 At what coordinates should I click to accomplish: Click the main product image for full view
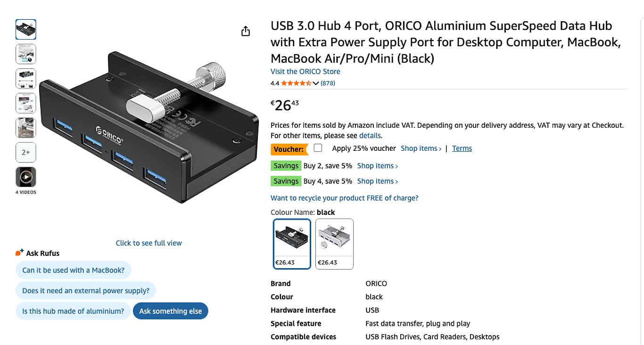[x=149, y=127]
